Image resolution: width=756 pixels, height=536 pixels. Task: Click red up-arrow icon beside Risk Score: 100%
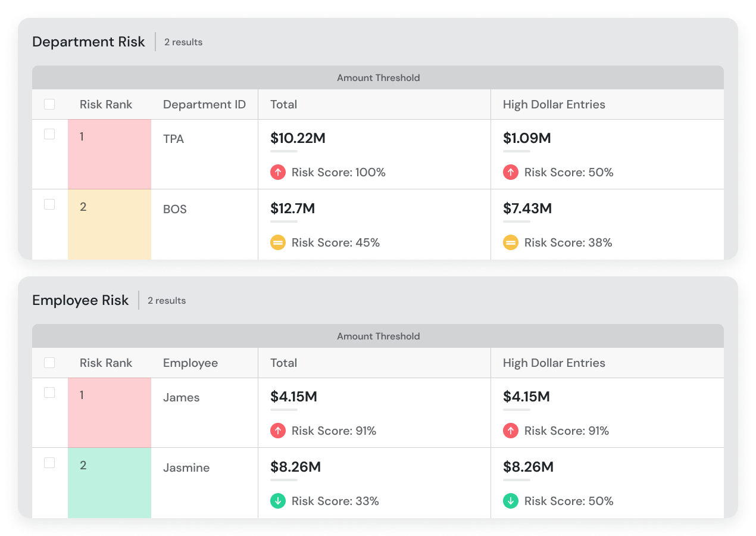tap(278, 172)
